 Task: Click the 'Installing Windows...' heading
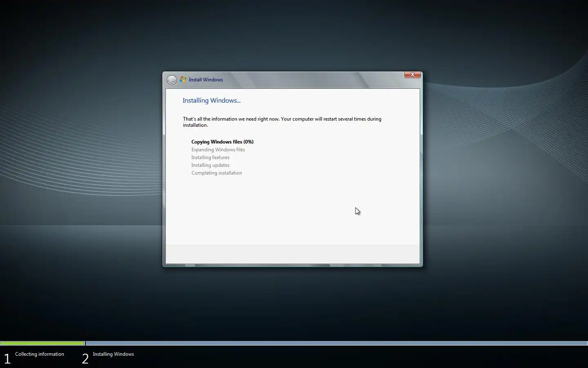click(x=212, y=101)
